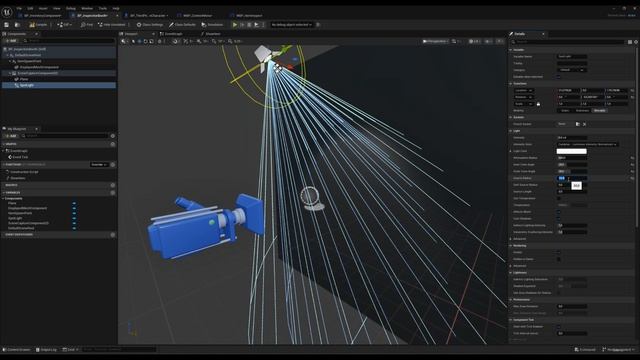Screen dimensions: 640x360
Task: Collapse the DefaultSceneRoot tree node
Action: click(x=7, y=55)
